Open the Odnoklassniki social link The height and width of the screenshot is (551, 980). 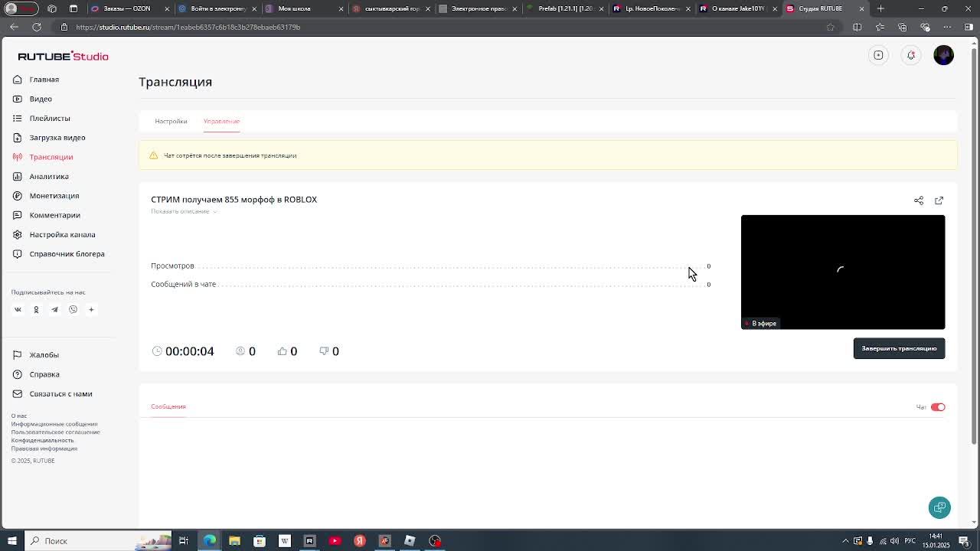coord(36,310)
